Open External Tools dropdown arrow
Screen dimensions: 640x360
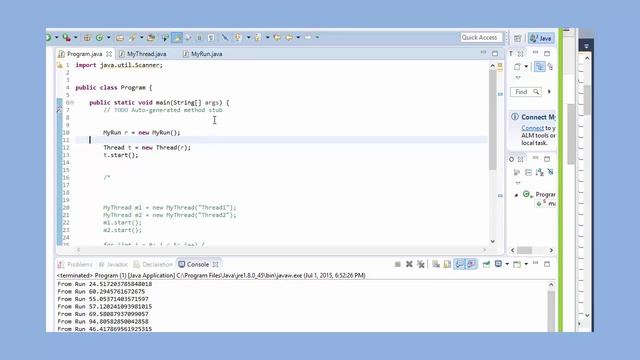[76, 38]
